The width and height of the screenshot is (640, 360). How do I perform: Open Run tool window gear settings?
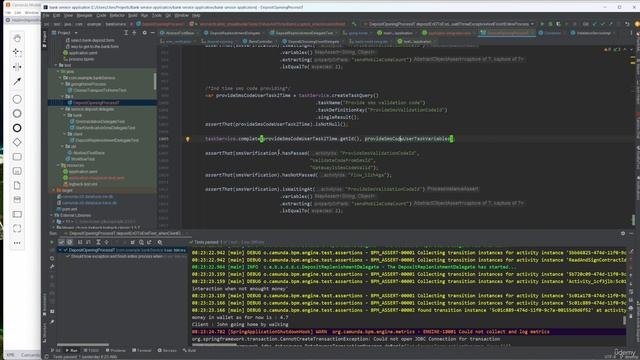pyautogui.click(x=623, y=233)
